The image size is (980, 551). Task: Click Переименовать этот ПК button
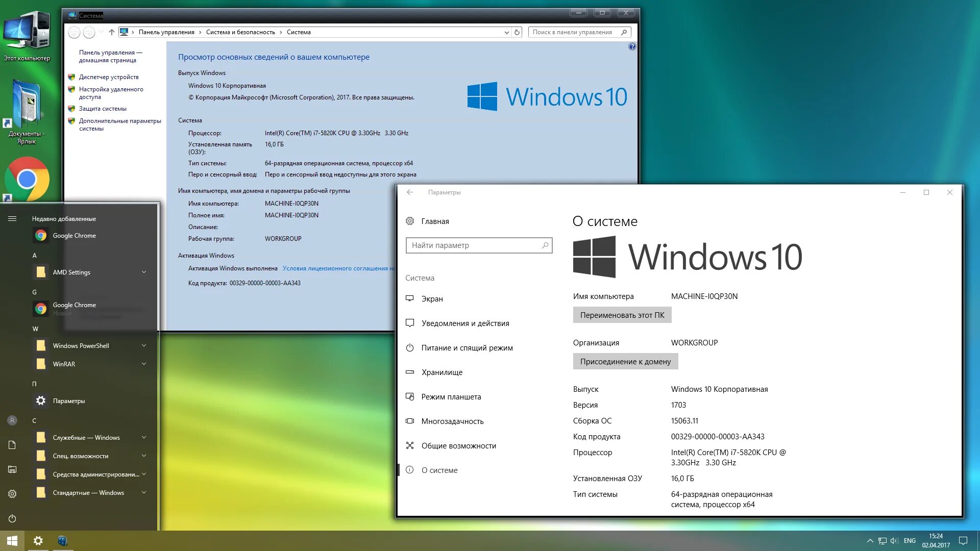click(622, 315)
